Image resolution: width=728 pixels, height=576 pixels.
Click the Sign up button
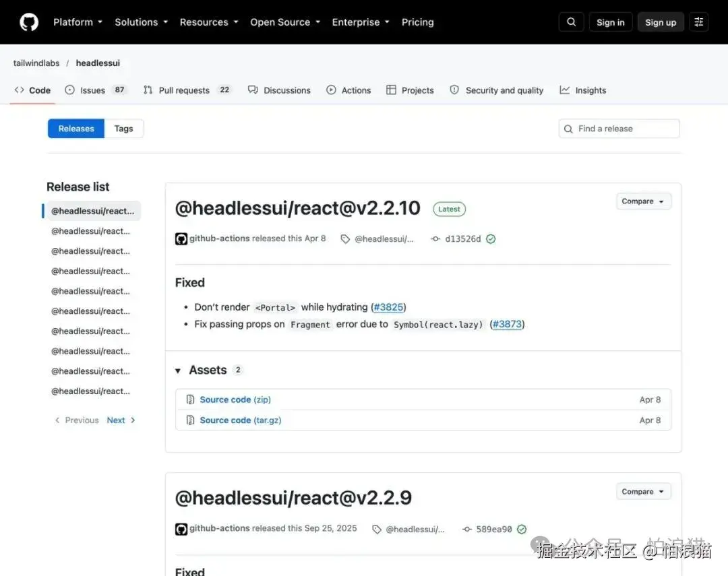pyautogui.click(x=660, y=22)
